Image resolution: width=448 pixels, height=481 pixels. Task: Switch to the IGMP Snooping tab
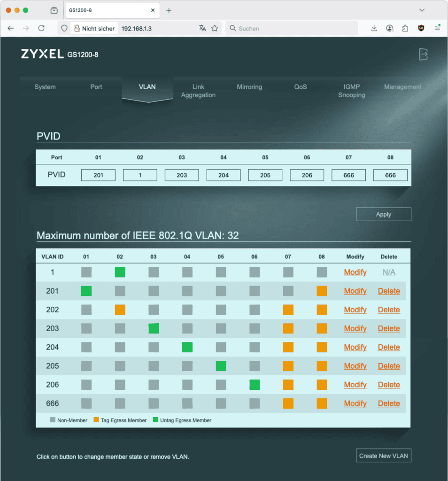point(351,91)
